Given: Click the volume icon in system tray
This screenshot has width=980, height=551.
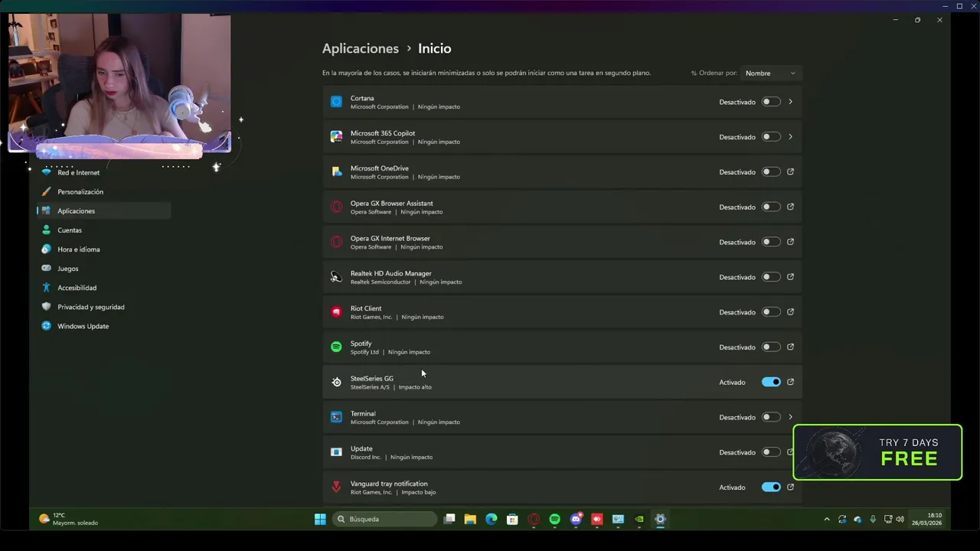Looking at the screenshot, I should coord(900,519).
